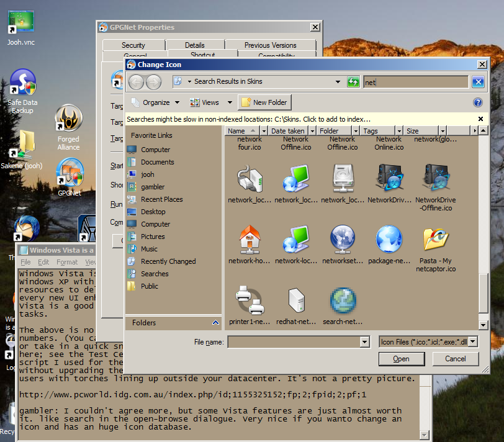Open the Icon Files type filter dropdown

473,341
